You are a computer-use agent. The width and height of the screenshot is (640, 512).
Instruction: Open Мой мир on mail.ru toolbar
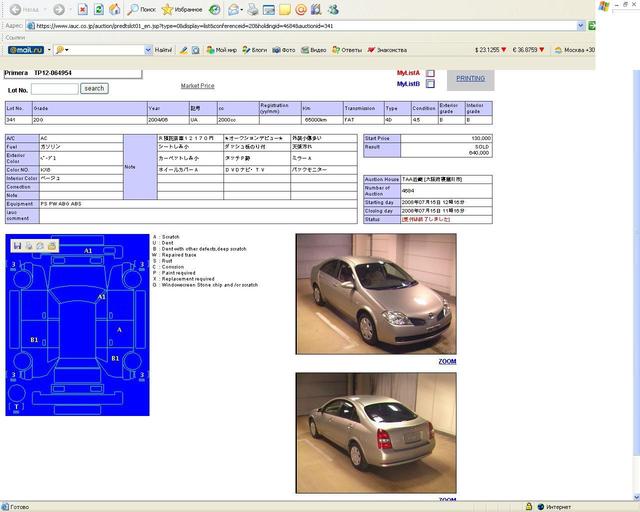coord(222,50)
